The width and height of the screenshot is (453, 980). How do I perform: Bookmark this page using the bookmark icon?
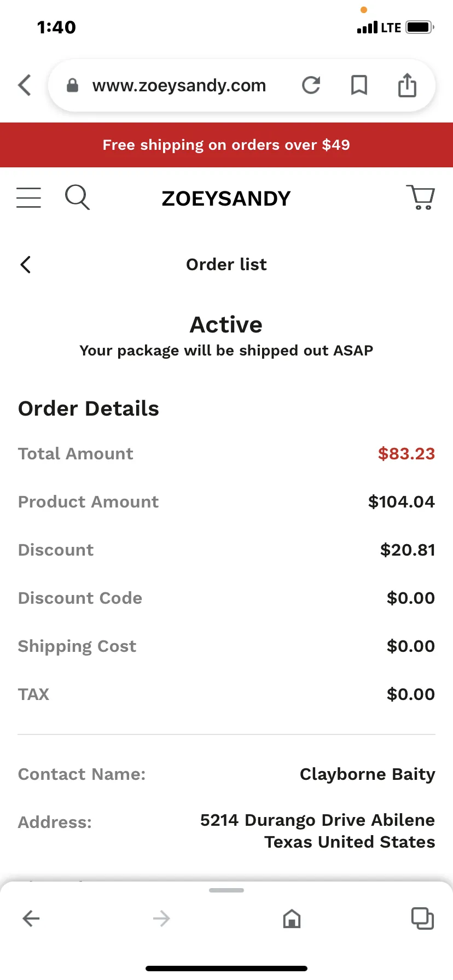pyautogui.click(x=359, y=85)
